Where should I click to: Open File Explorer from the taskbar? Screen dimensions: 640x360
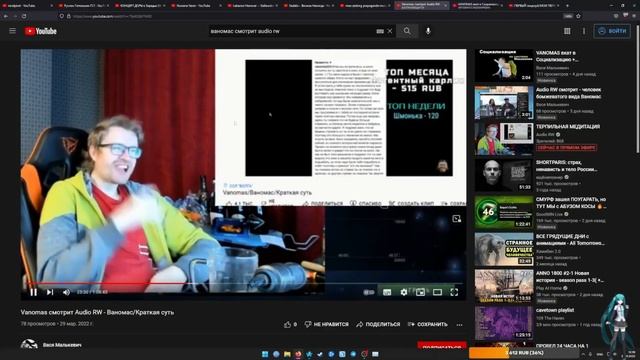click(x=287, y=354)
